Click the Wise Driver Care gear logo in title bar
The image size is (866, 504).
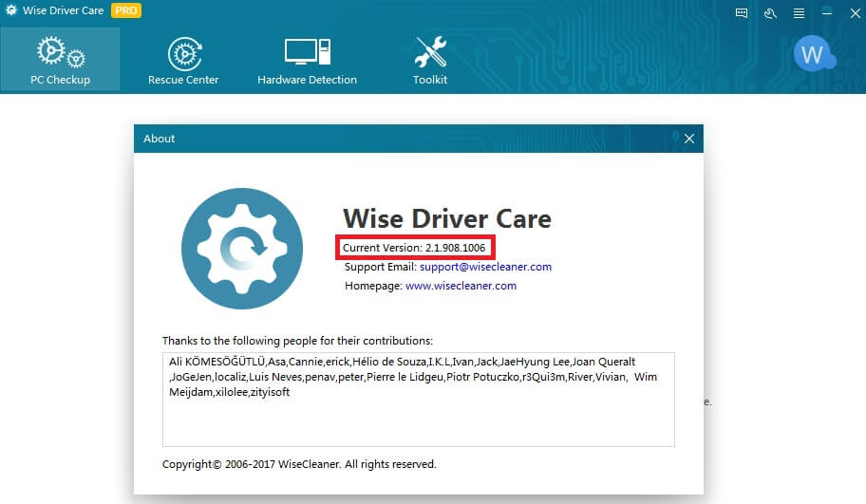11,10
